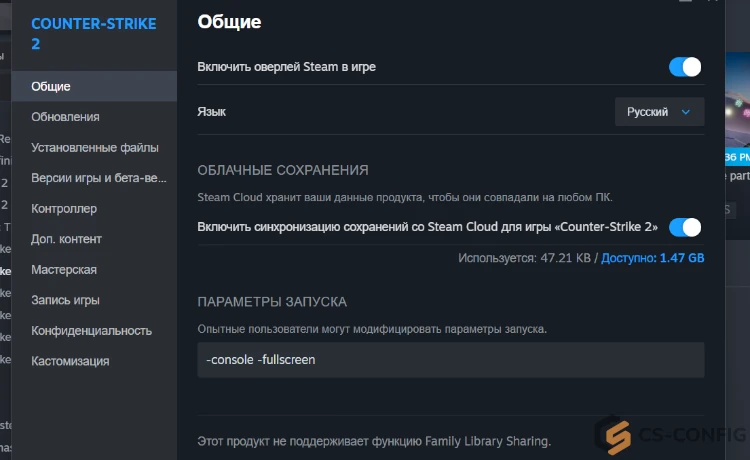The width and height of the screenshot is (750, 460).
Task: Switch to the Контроллер section
Action: click(x=64, y=209)
